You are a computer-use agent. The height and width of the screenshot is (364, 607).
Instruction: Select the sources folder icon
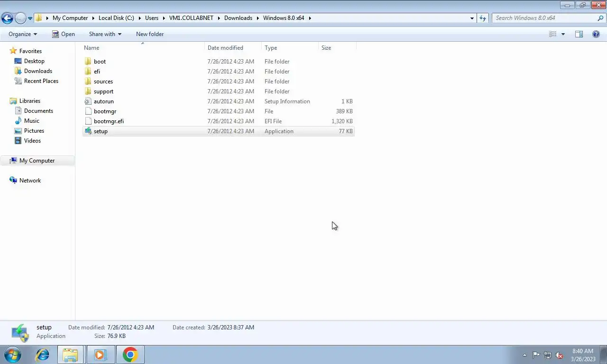pyautogui.click(x=88, y=82)
